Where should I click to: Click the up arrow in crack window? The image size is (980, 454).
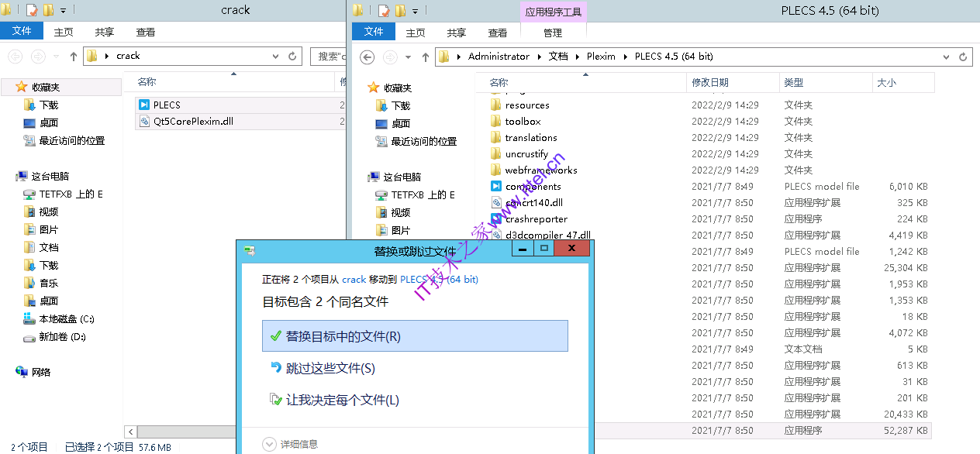point(74,56)
